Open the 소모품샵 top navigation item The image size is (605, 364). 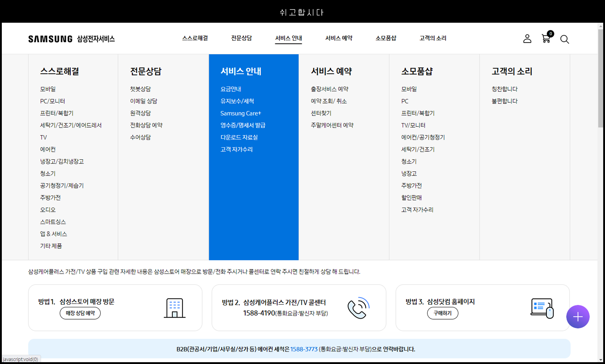point(386,38)
